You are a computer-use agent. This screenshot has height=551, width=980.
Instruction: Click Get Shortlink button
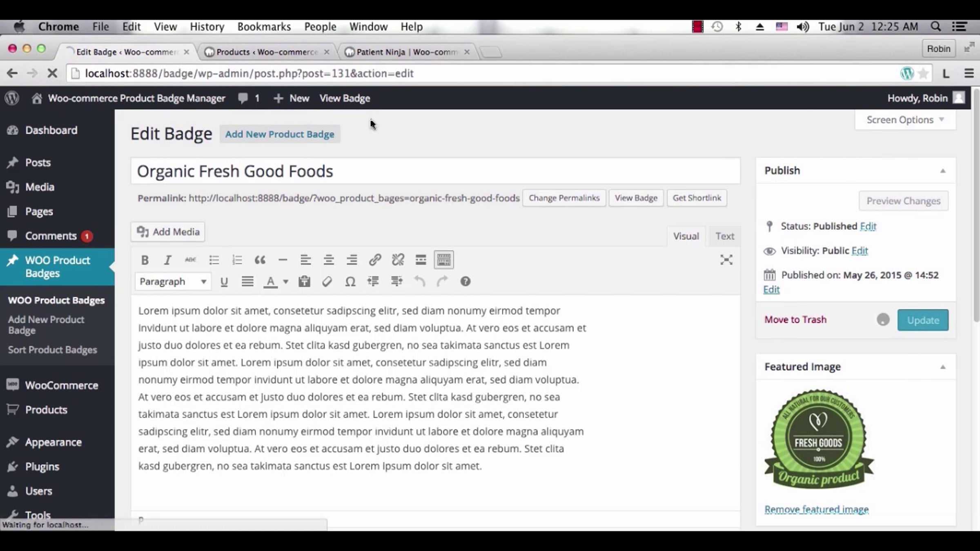coord(697,198)
